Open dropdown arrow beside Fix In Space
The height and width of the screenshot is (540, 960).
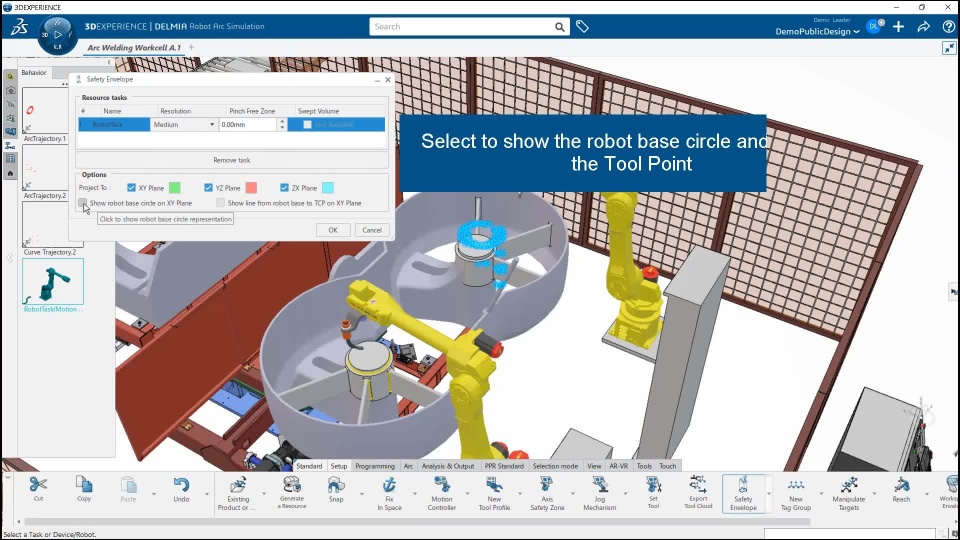pos(414,493)
